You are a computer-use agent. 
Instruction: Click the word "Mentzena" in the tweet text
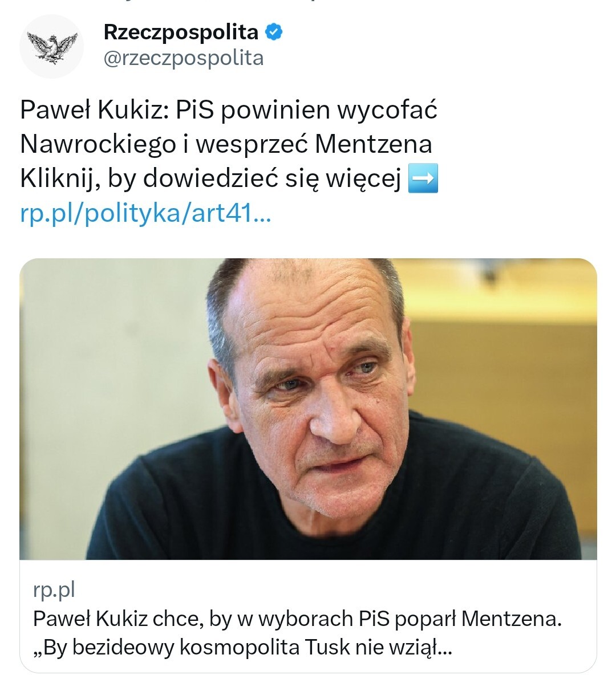coord(373,144)
